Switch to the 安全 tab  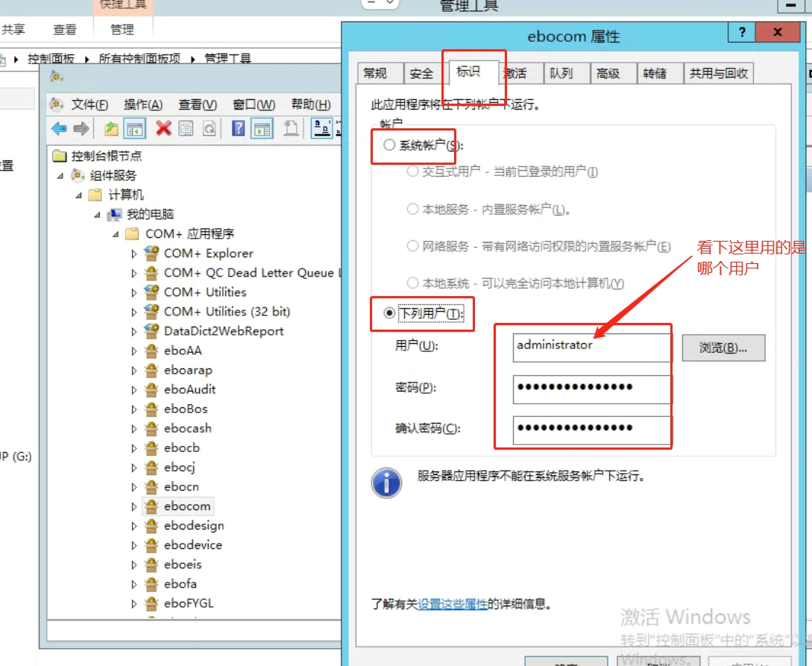421,73
